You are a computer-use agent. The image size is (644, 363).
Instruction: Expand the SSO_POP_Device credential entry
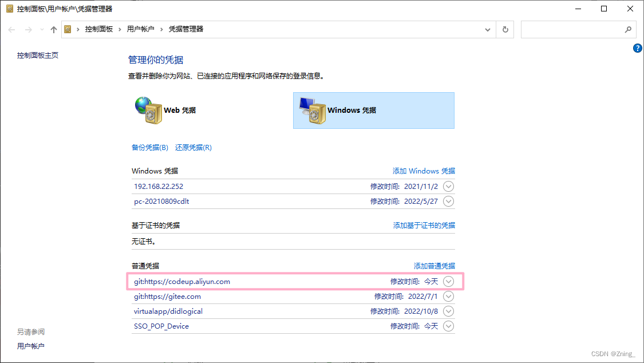click(448, 326)
